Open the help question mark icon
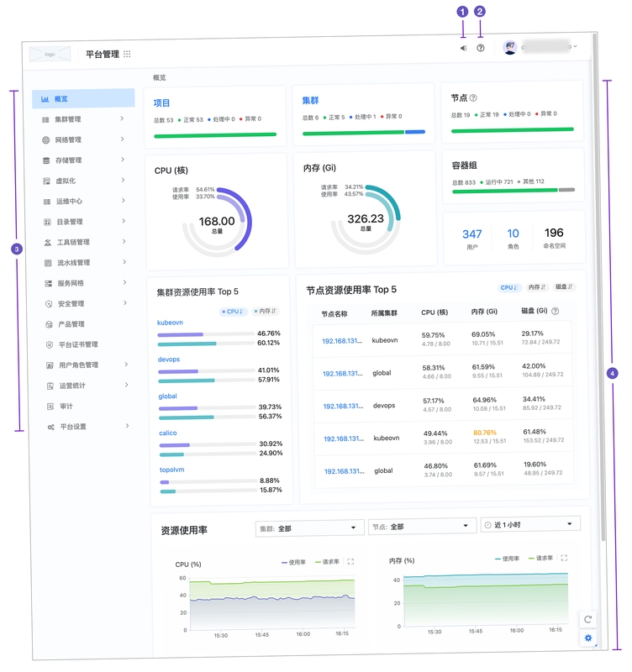The image size is (632, 672). 481,48
